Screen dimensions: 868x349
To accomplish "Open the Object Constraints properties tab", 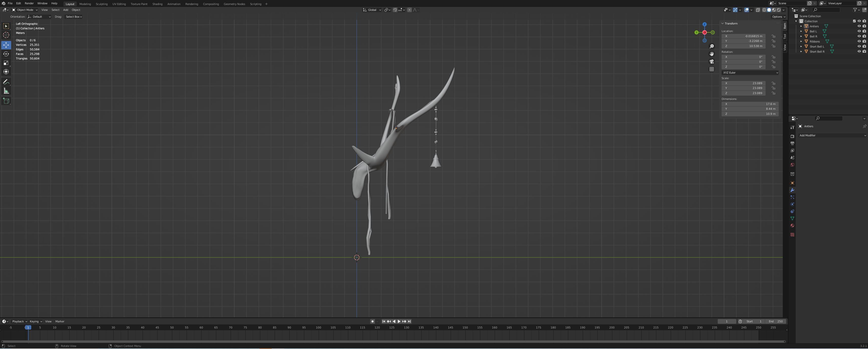I will [792, 211].
